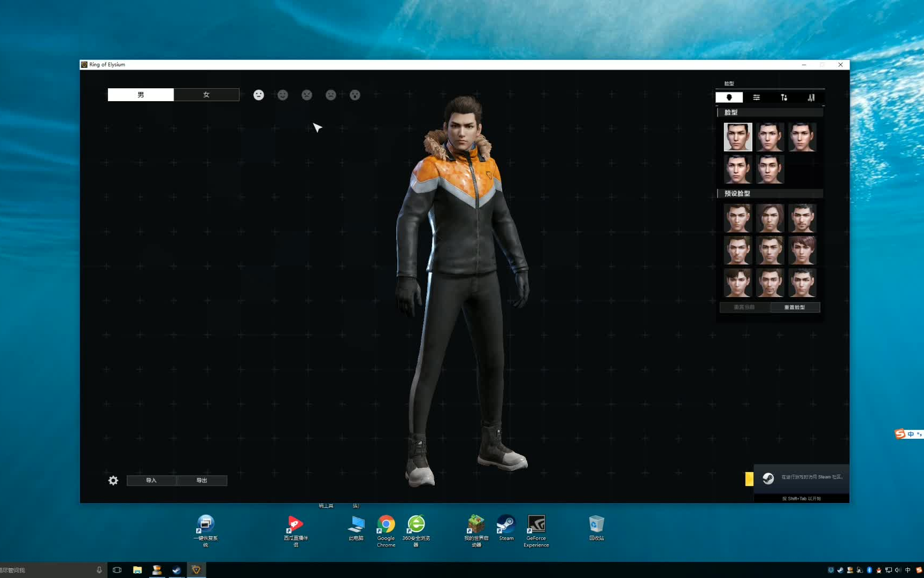Pick top-row mustached preset face

pos(802,218)
